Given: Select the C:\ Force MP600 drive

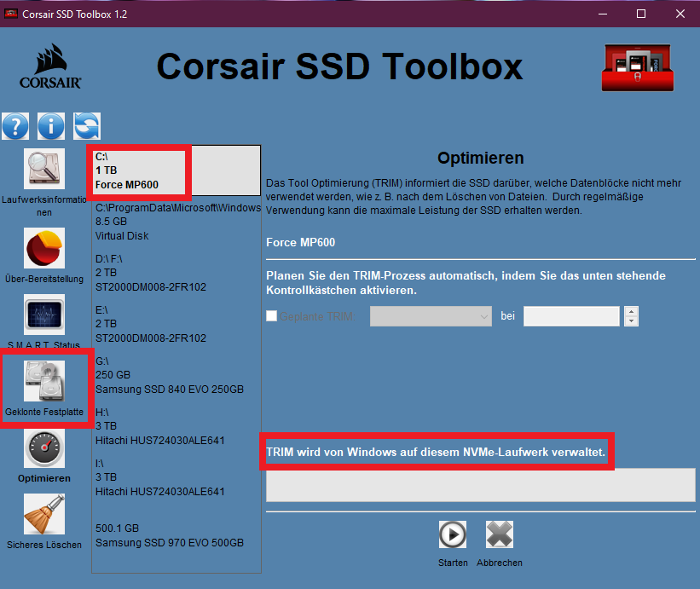Looking at the screenshot, I should (x=176, y=170).
